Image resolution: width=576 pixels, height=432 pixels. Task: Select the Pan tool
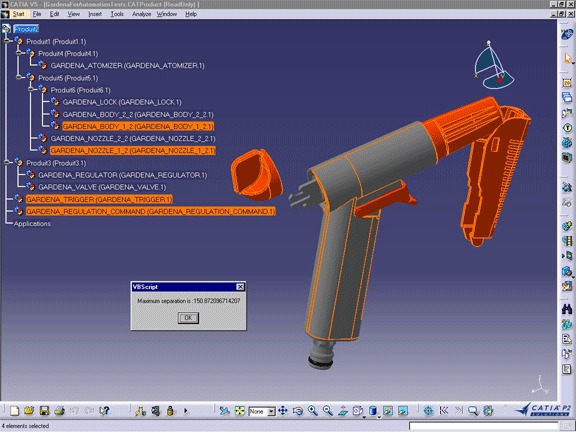[x=283, y=411]
